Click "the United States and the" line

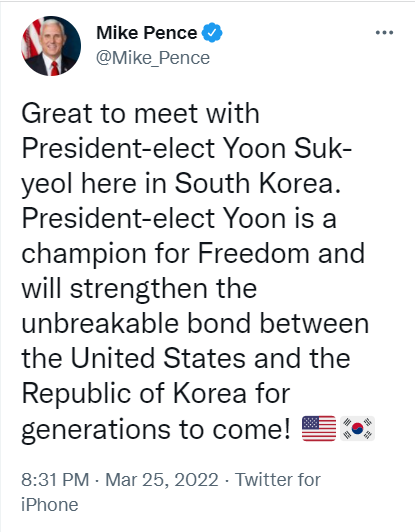click(186, 358)
